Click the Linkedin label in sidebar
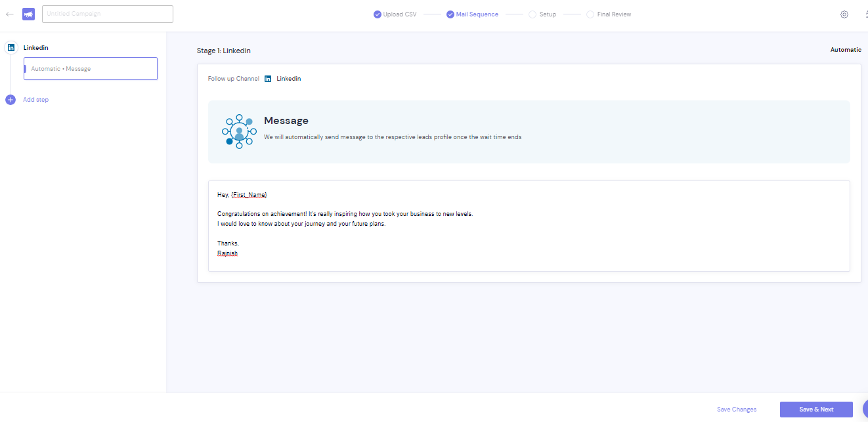 pyautogui.click(x=36, y=48)
